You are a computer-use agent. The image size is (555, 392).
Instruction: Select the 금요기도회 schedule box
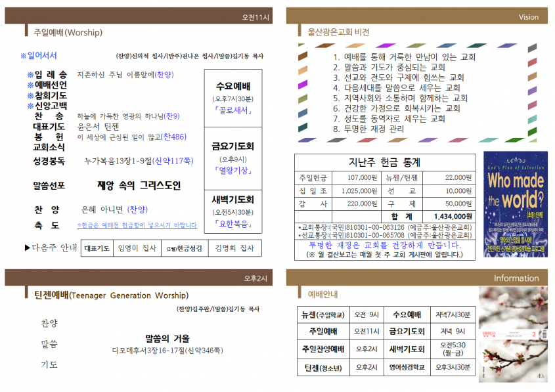click(x=233, y=158)
